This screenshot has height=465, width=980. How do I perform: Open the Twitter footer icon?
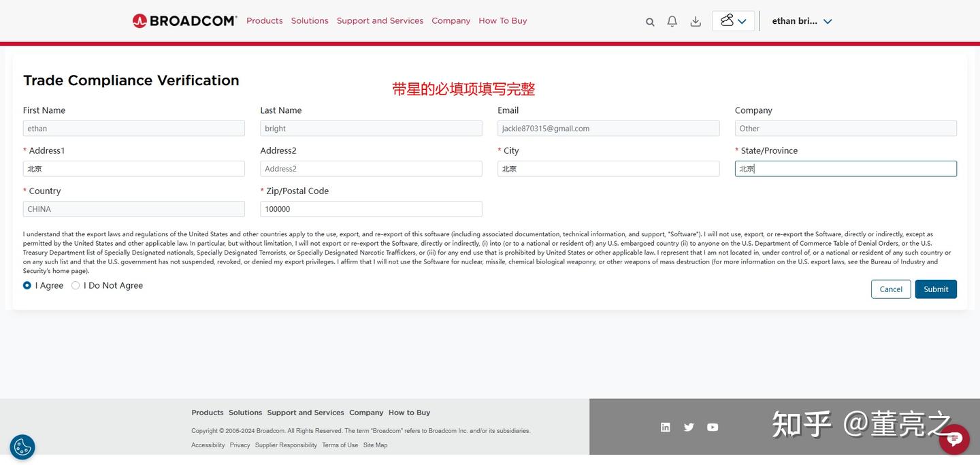689,427
